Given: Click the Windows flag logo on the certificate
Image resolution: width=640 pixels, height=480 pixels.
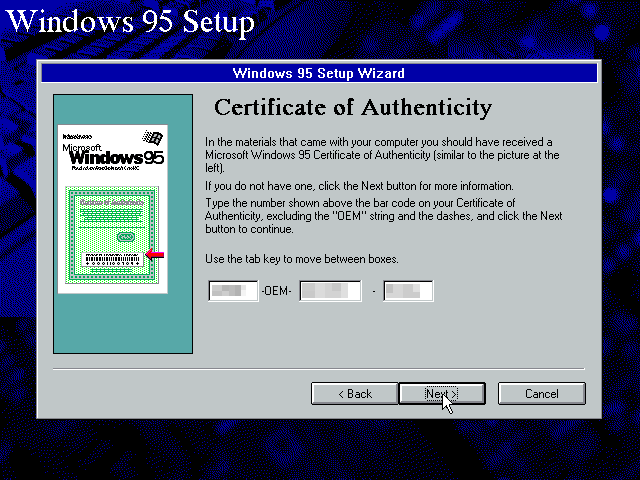Looking at the screenshot, I should pyautogui.click(x=152, y=138).
